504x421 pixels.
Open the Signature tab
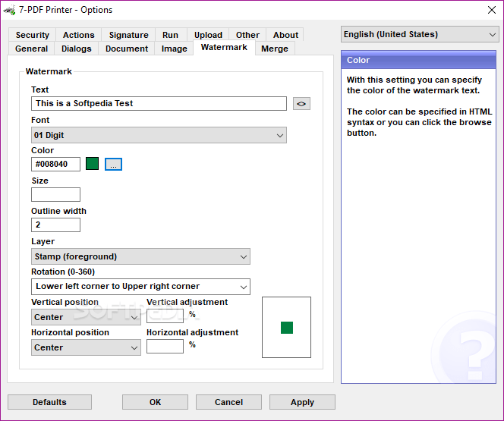(x=128, y=35)
